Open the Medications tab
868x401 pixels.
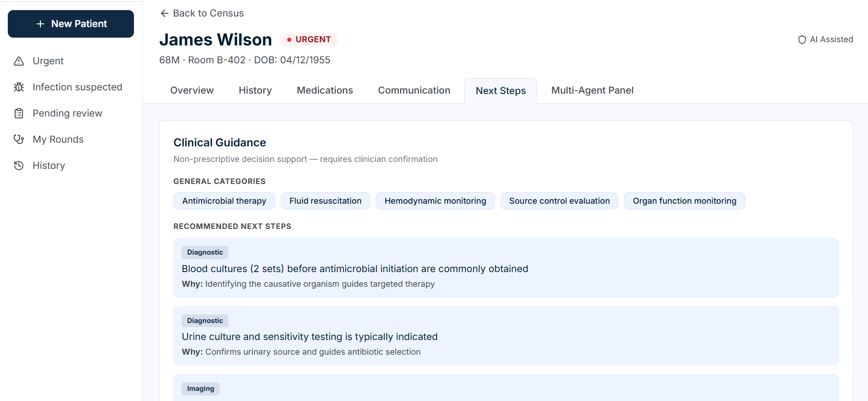click(325, 90)
